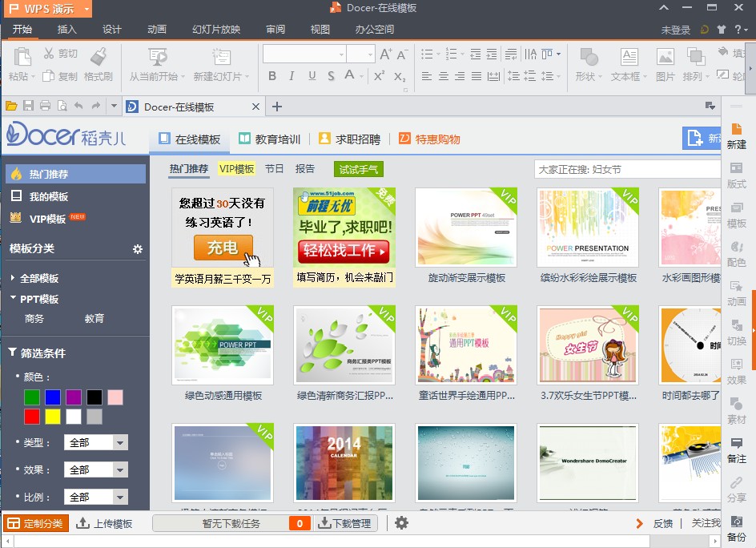Click the Italic formatting icon
The image size is (756, 548).
(x=291, y=76)
